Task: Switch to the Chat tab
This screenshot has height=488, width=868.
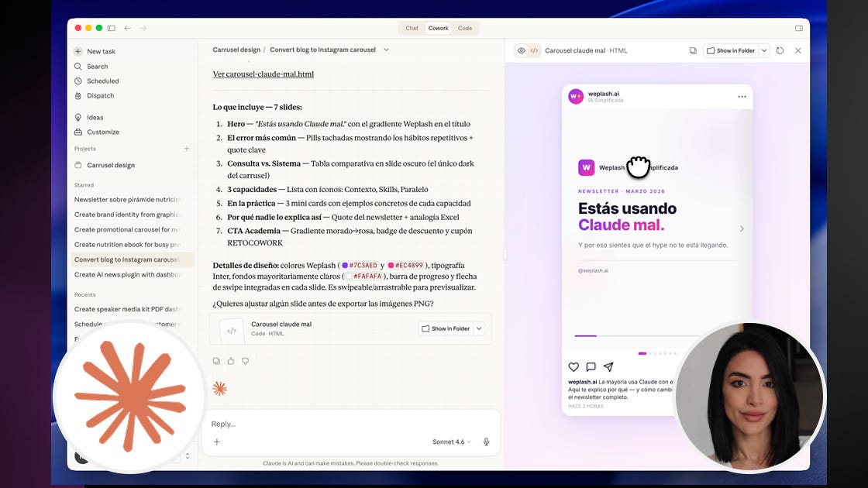Action: point(412,28)
